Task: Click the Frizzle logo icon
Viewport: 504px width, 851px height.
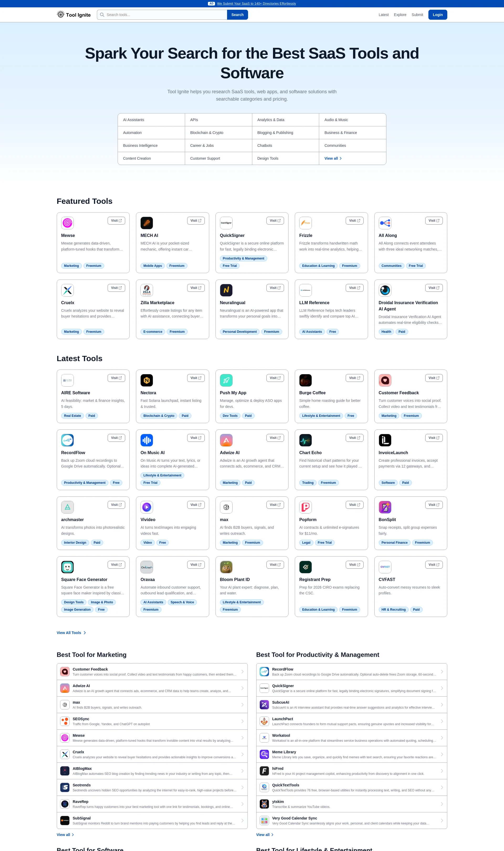Action: coord(305,223)
